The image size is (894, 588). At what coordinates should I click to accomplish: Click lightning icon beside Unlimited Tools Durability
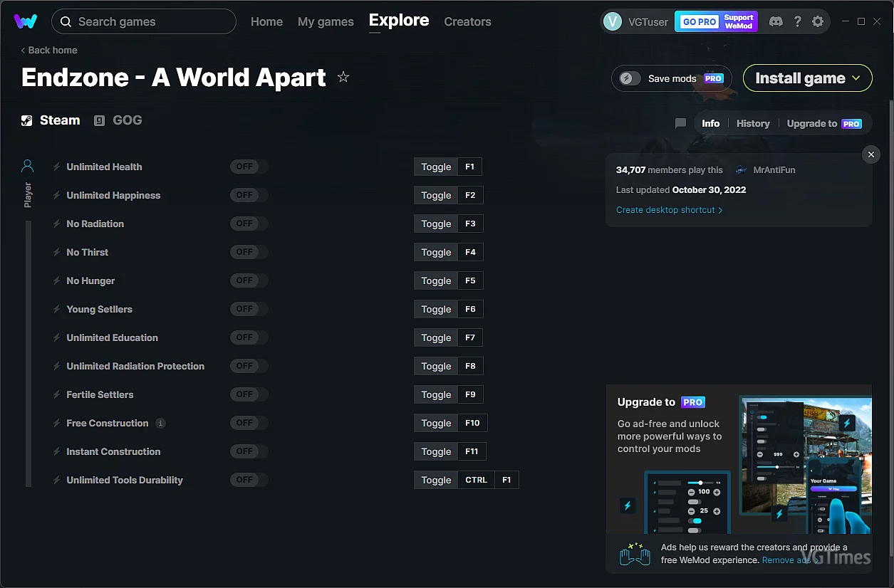[x=56, y=480]
